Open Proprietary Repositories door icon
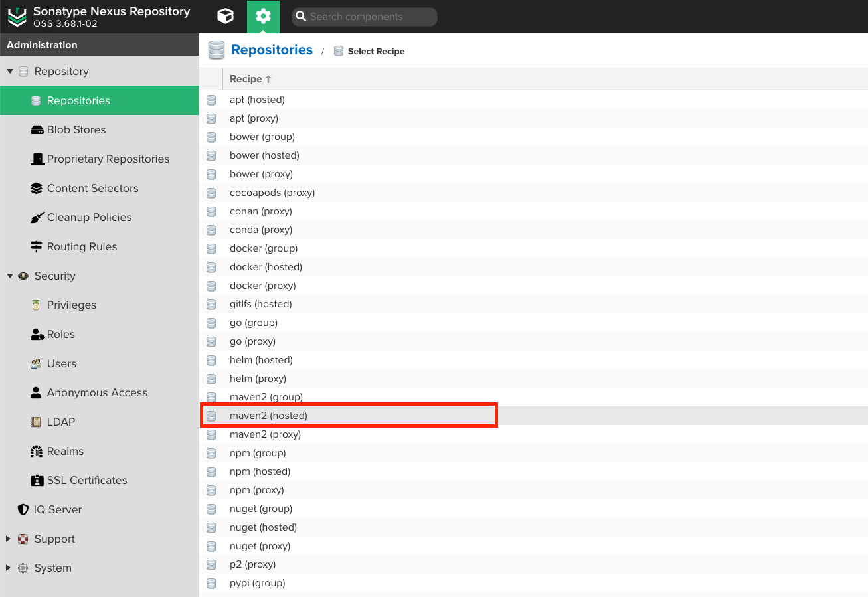 click(37, 159)
